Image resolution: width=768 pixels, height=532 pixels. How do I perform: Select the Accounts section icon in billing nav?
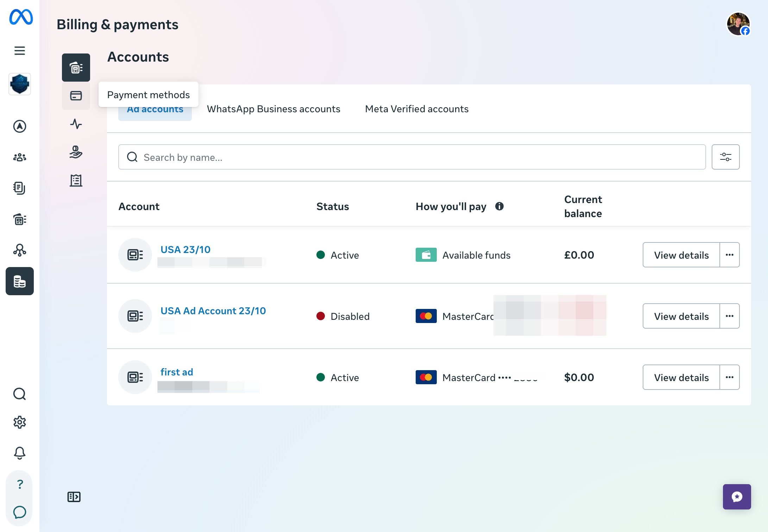coord(76,68)
